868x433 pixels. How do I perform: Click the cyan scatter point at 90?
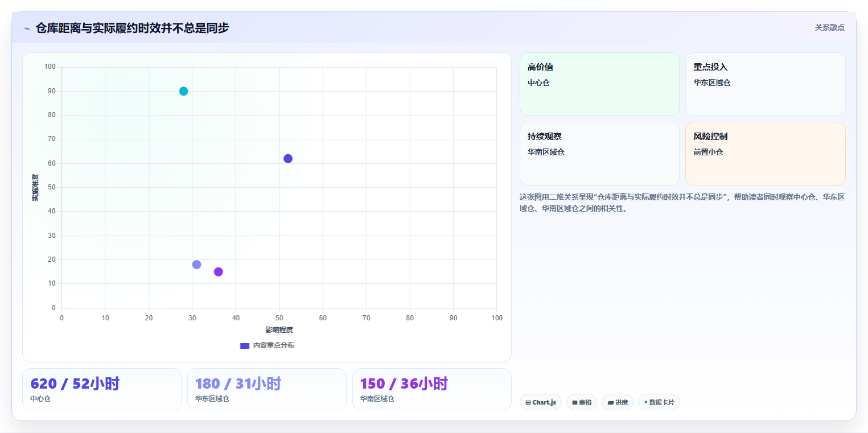183,91
